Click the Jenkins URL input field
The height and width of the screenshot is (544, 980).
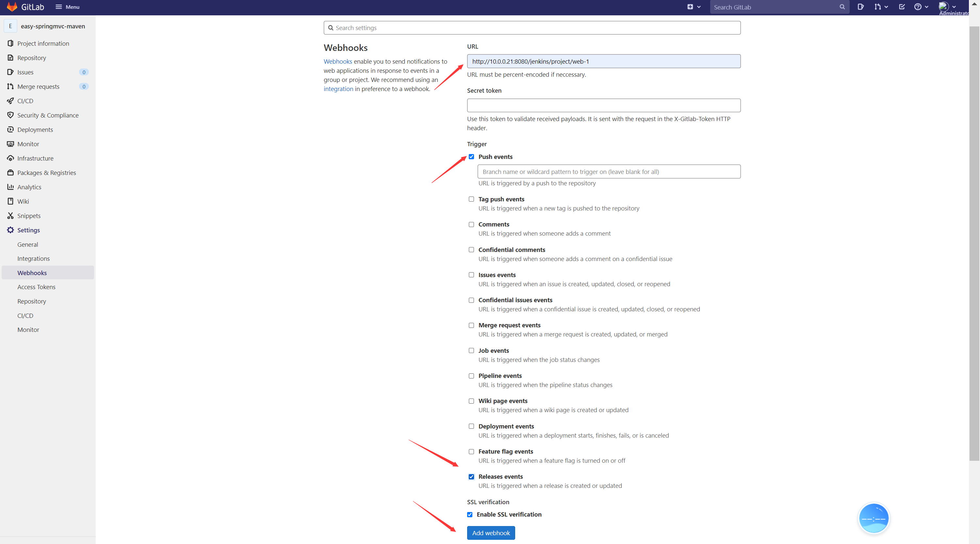click(603, 61)
